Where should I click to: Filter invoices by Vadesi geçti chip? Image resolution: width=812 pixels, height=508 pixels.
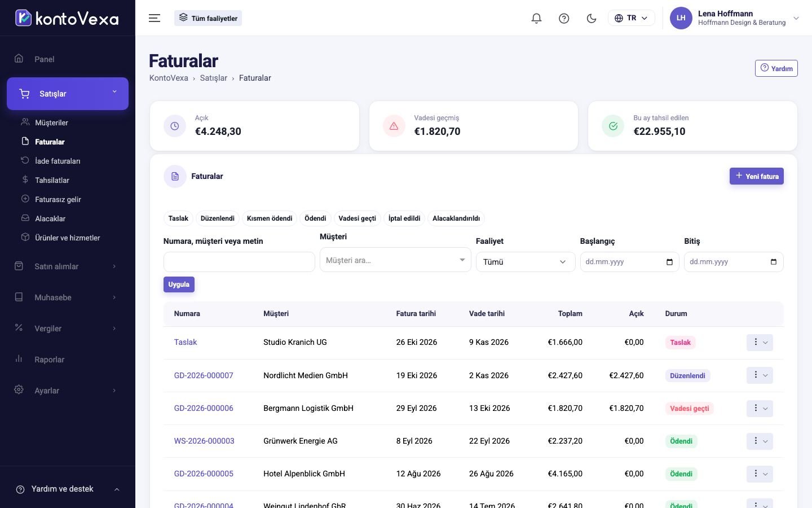(357, 218)
